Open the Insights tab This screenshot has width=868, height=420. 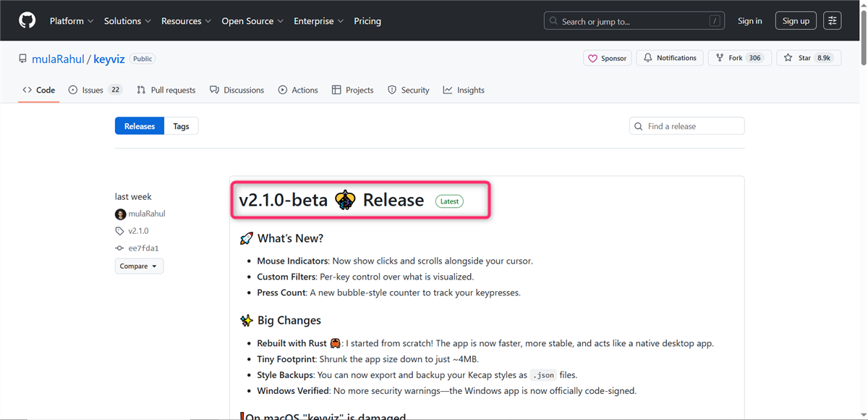464,91
